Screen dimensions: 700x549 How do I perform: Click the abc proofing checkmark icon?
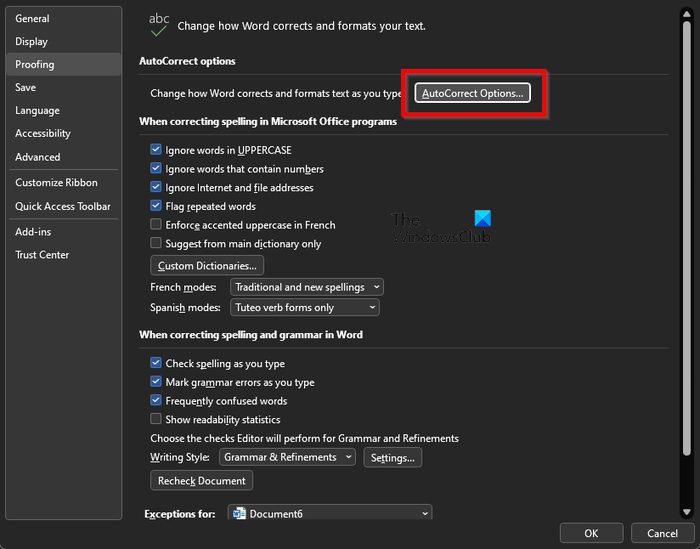point(158,24)
